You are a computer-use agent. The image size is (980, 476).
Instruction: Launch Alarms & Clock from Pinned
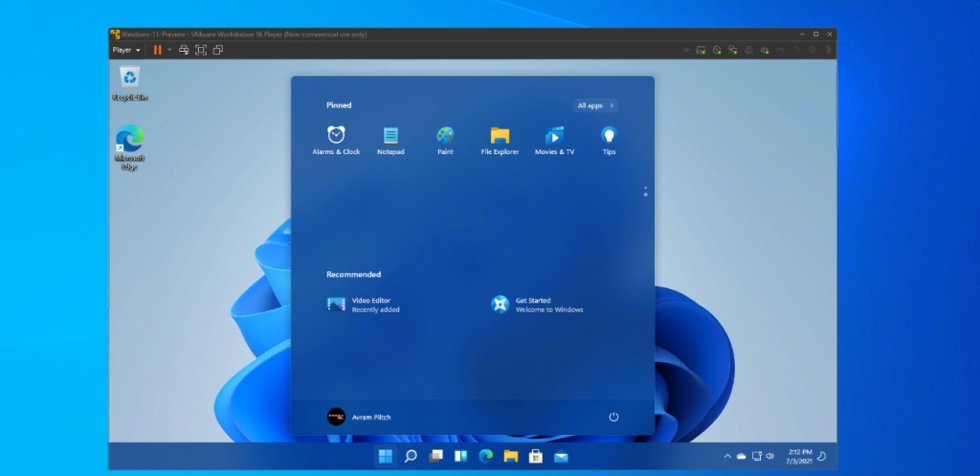(336, 141)
